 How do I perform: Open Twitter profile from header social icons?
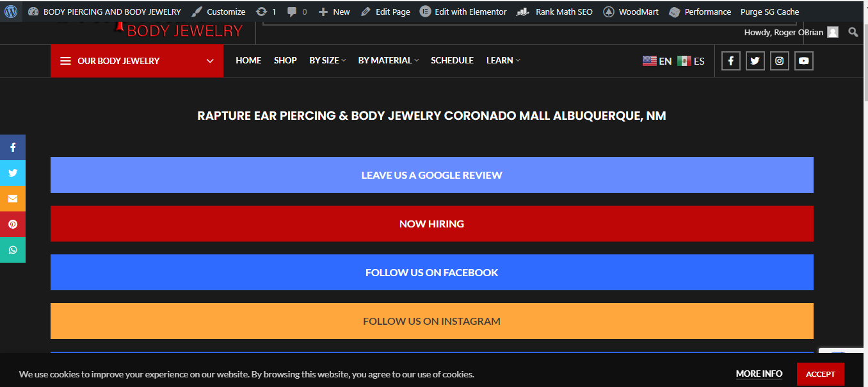(x=755, y=61)
